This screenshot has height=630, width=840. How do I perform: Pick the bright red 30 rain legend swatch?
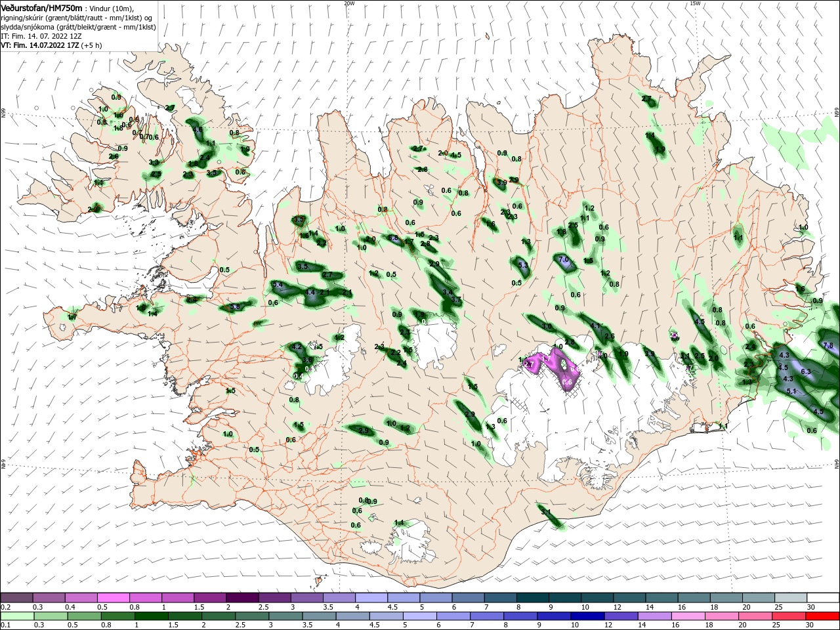pyautogui.click(x=823, y=616)
